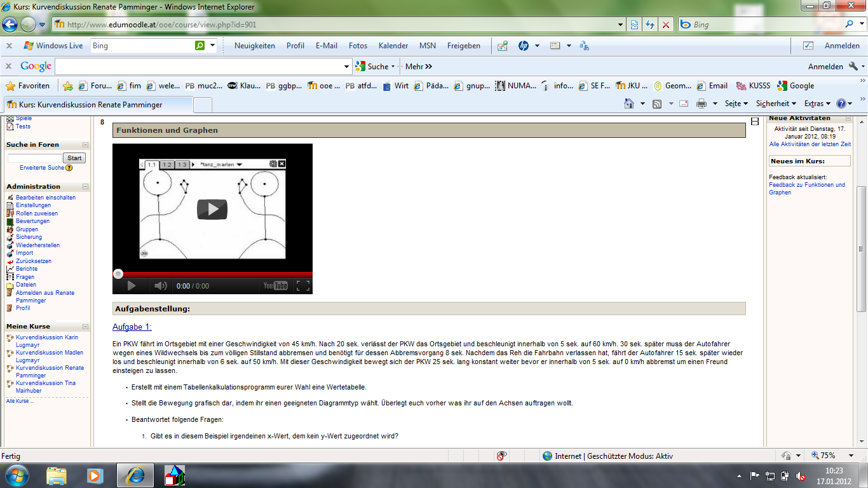Open the HP toolbar icon

click(x=524, y=46)
